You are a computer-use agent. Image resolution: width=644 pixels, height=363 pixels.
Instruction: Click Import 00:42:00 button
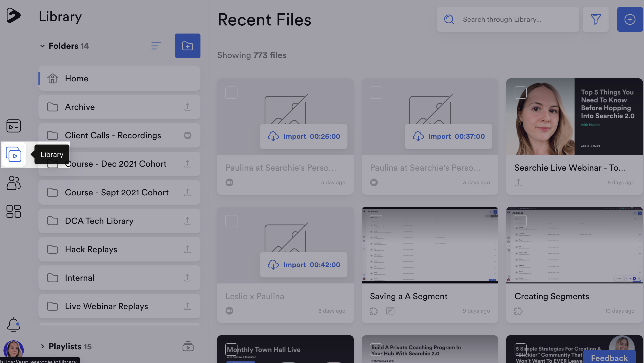tap(303, 265)
